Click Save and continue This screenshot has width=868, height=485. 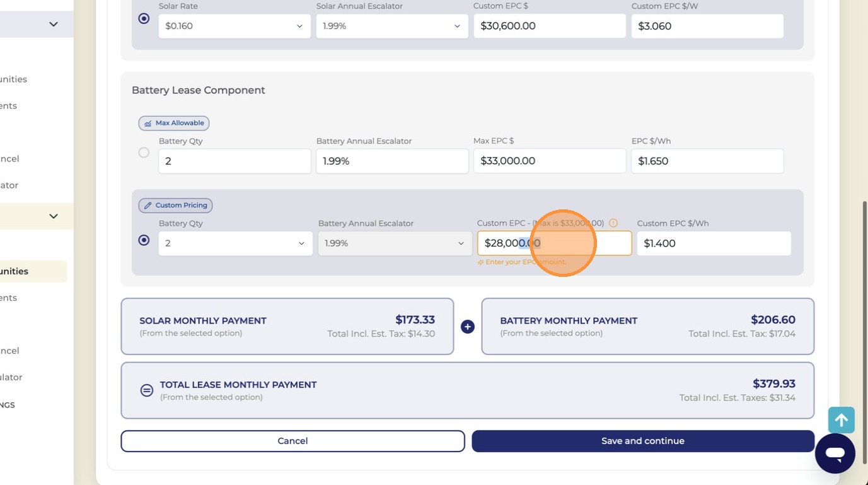(x=643, y=441)
